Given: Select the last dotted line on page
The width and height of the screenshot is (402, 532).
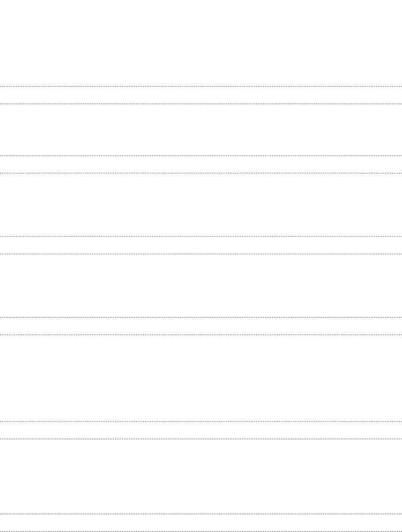Looking at the screenshot, I should coord(201,531).
